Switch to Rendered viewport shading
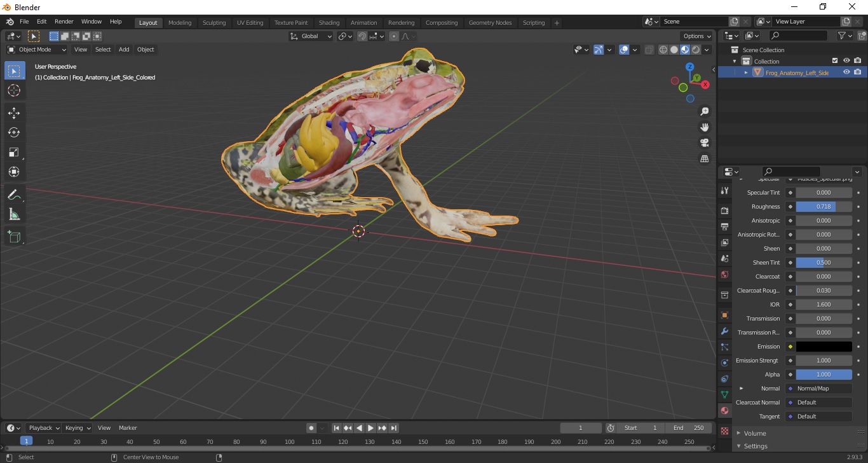 [696, 50]
